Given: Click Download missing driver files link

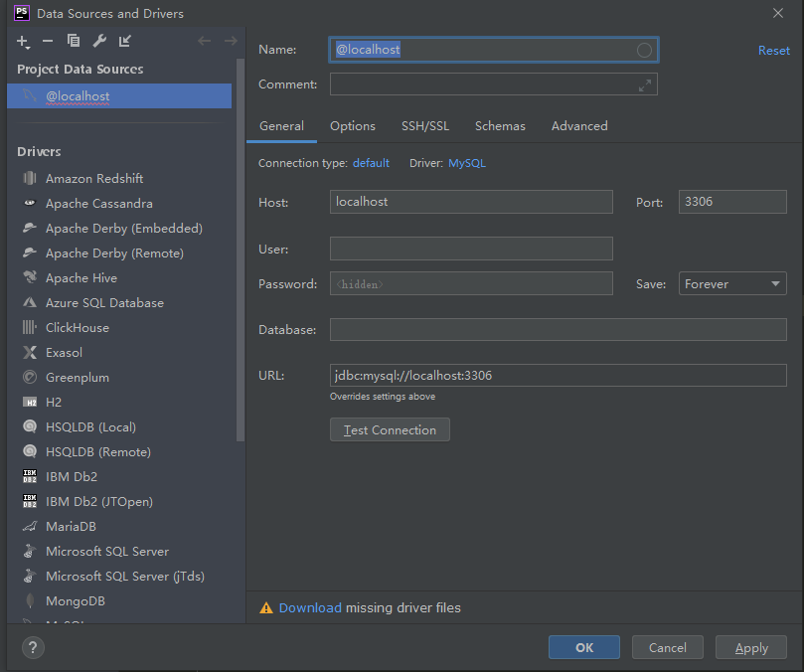Looking at the screenshot, I should click(x=310, y=607).
